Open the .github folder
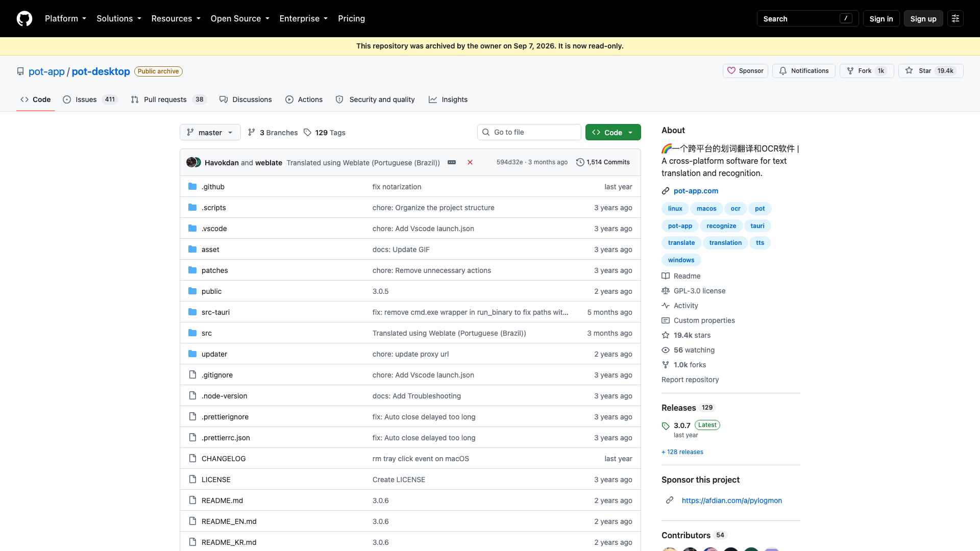 (213, 187)
